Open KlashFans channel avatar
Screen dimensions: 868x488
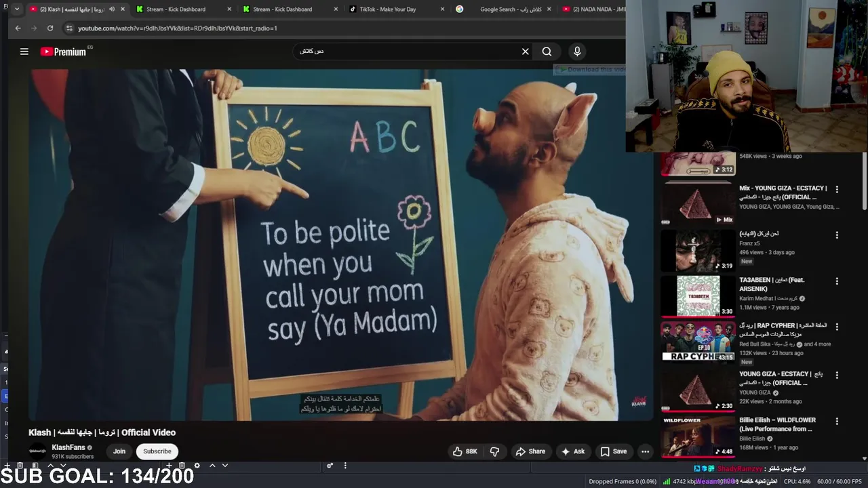38,451
